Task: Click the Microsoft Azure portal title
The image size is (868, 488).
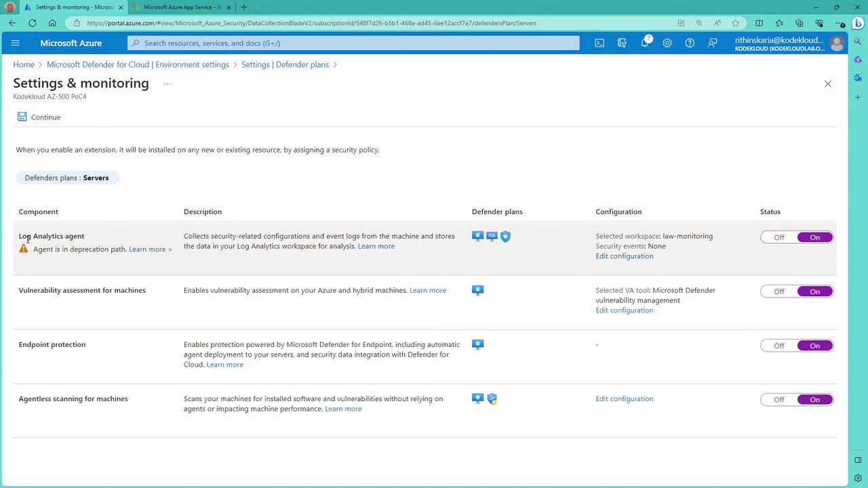Action: click(x=71, y=43)
